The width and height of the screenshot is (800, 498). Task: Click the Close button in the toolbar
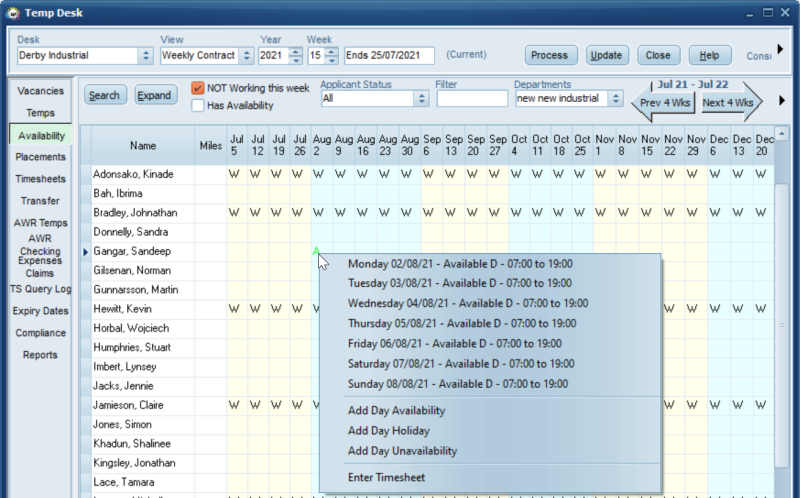[658, 55]
